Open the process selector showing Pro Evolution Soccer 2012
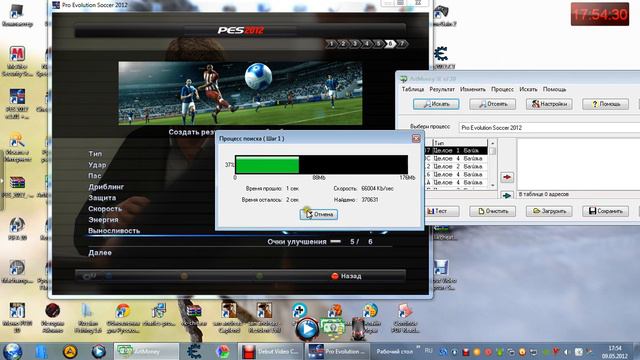The height and width of the screenshot is (360, 640). [549, 128]
